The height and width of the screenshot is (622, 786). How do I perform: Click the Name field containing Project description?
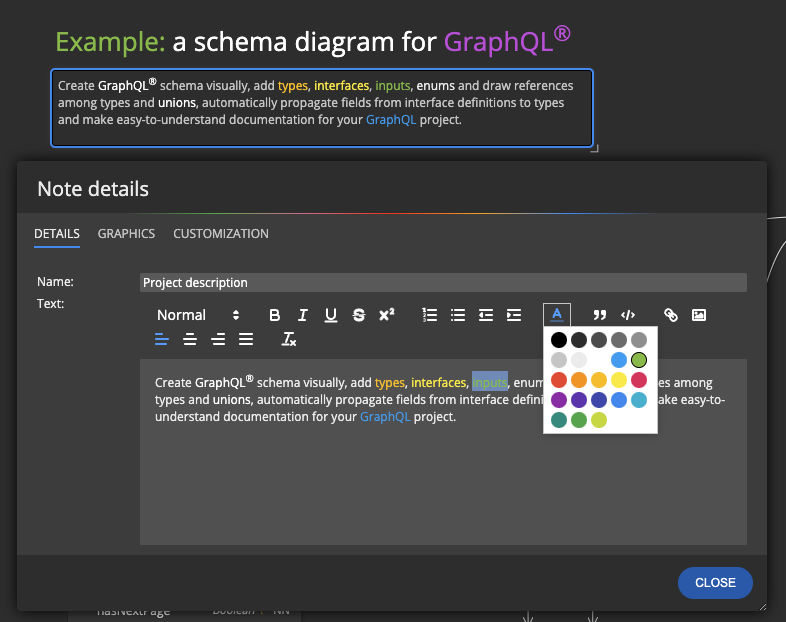[x=443, y=283]
